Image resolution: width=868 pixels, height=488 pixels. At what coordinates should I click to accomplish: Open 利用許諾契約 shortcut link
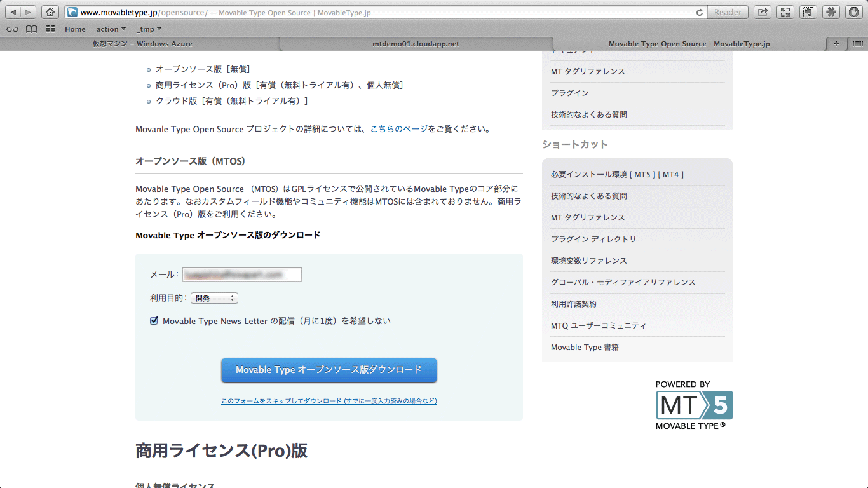click(574, 304)
